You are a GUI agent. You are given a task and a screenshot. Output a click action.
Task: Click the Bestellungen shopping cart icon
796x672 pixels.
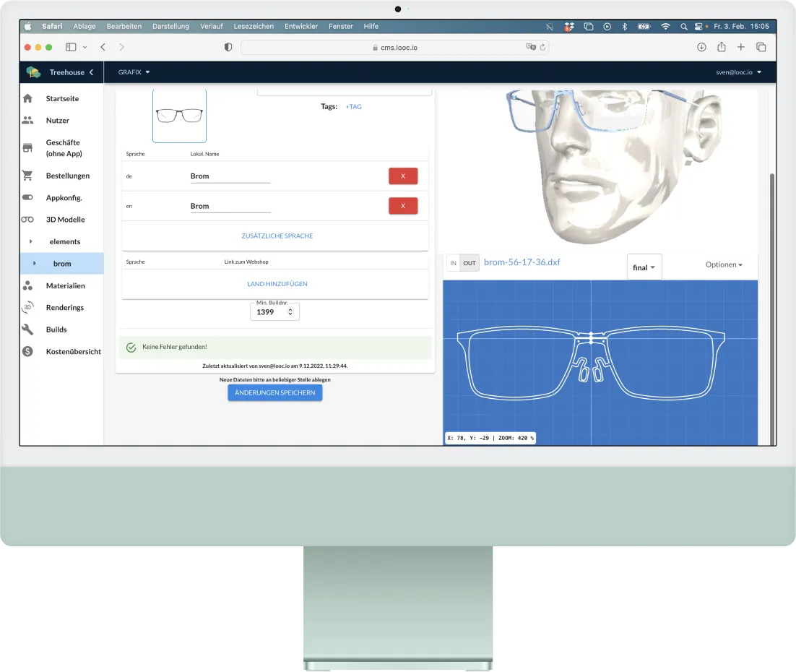pyautogui.click(x=27, y=176)
